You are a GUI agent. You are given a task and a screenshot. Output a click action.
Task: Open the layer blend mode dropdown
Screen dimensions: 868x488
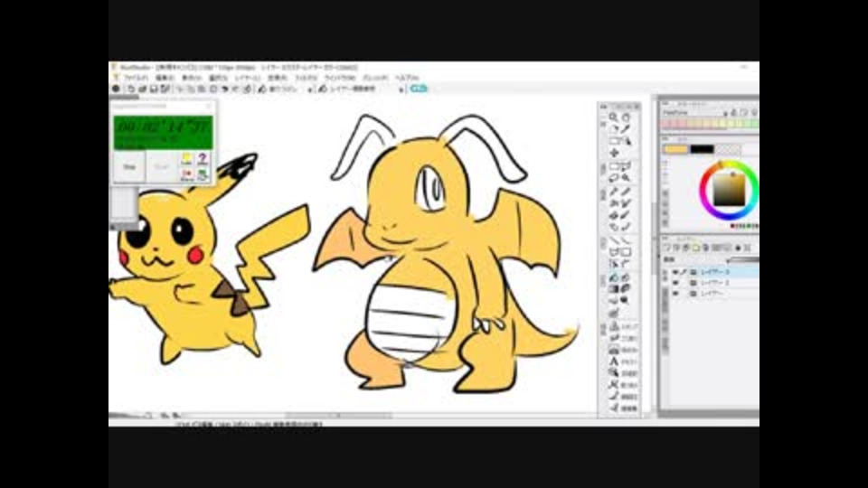pyautogui.click(x=697, y=259)
